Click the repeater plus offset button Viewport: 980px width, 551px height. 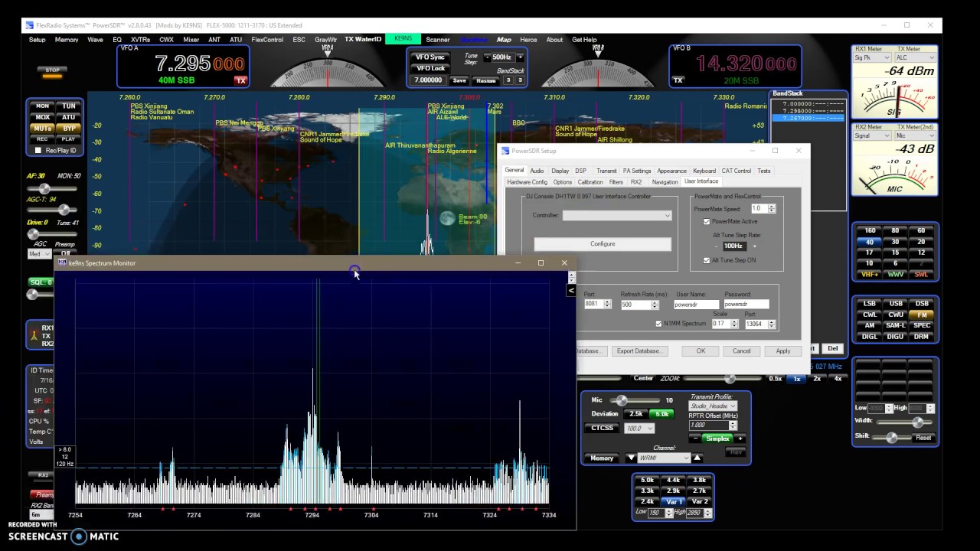(740, 439)
